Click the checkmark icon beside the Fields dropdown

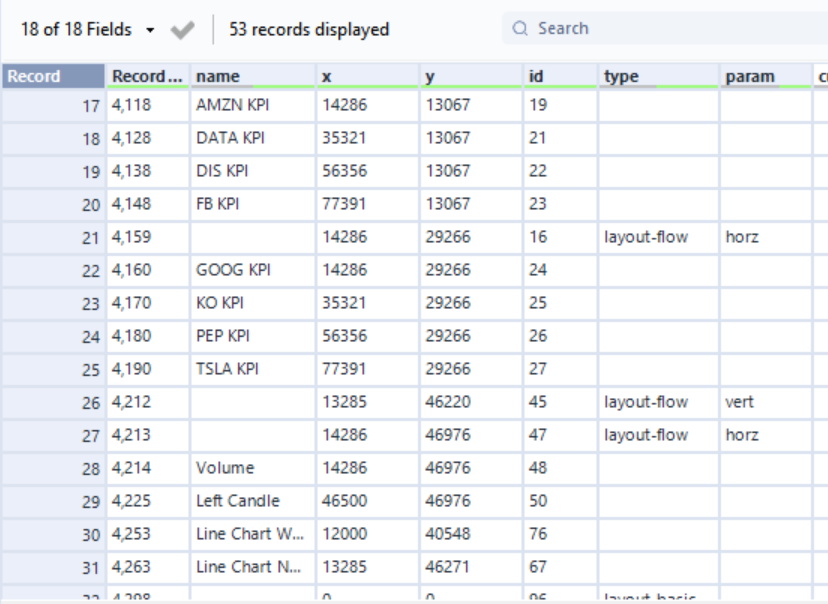click(182, 30)
